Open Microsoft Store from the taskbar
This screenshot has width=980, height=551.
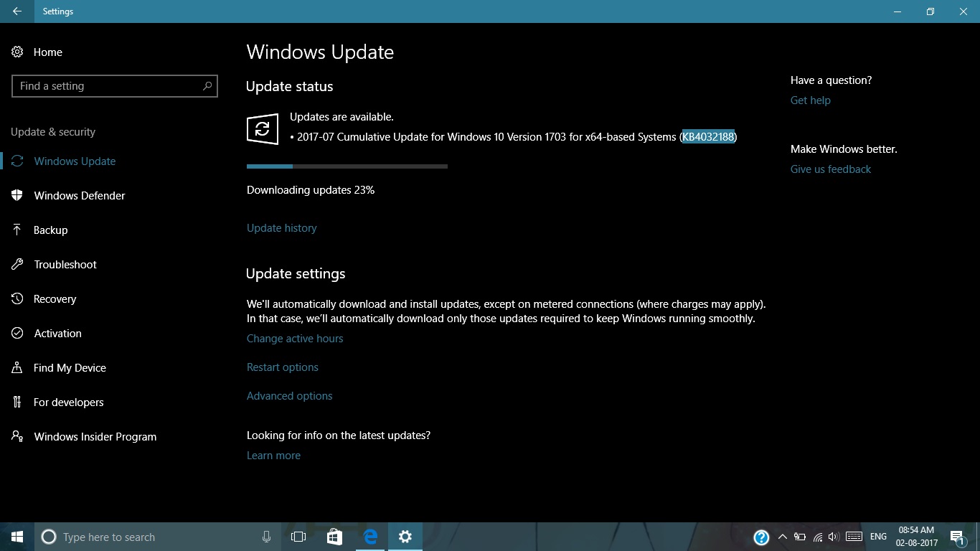point(334,537)
